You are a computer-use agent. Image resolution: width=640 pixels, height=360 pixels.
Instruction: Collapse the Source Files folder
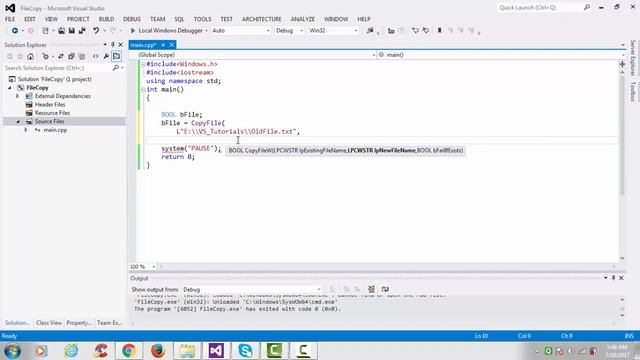pos(18,122)
